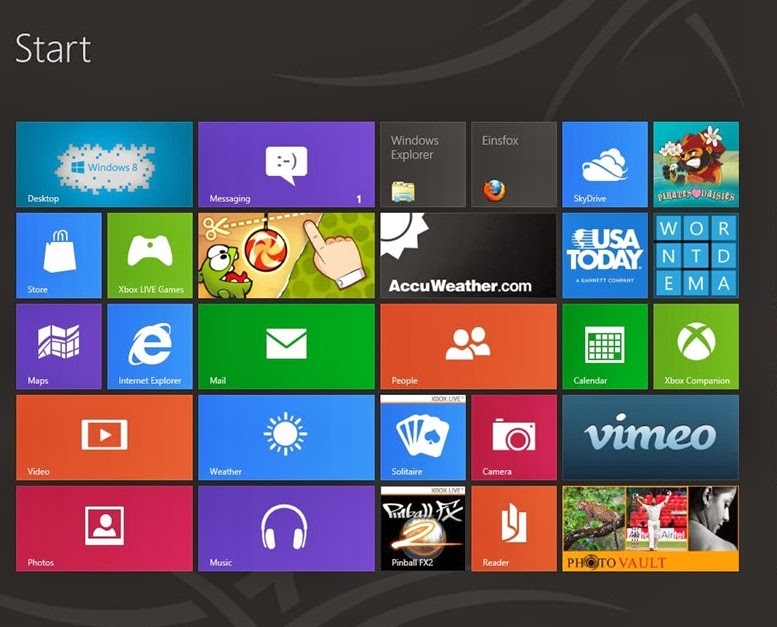
Task: Start the Pirates Love Daisies game tile
Action: click(696, 164)
